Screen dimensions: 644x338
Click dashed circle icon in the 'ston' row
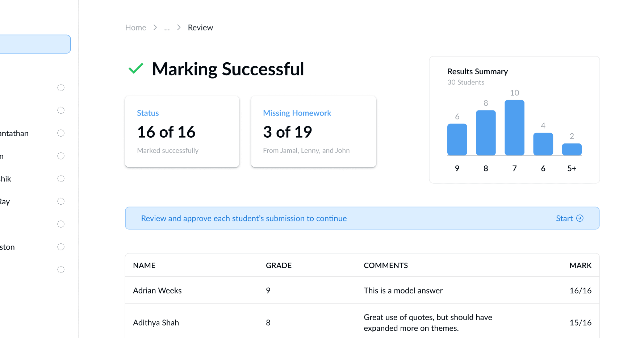61,247
